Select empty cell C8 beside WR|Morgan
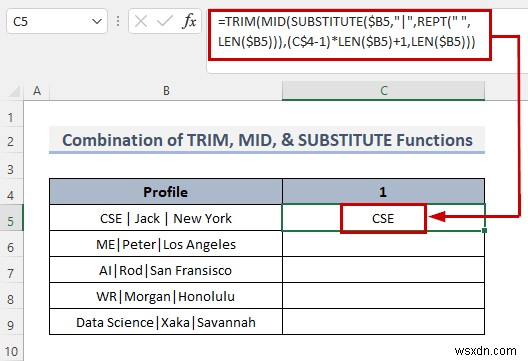Screen dimensions: 528x361 tap(384, 296)
